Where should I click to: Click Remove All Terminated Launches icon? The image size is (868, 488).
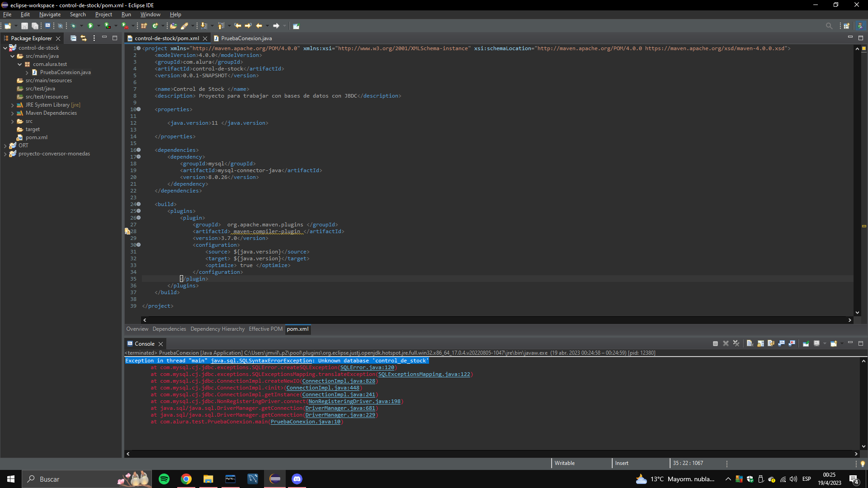[736, 343]
